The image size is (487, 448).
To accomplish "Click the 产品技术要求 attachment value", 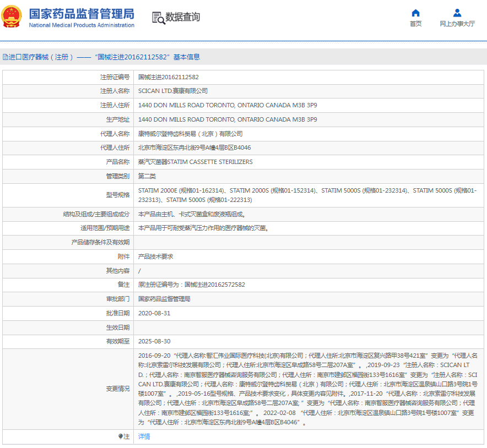I will (155, 256).
